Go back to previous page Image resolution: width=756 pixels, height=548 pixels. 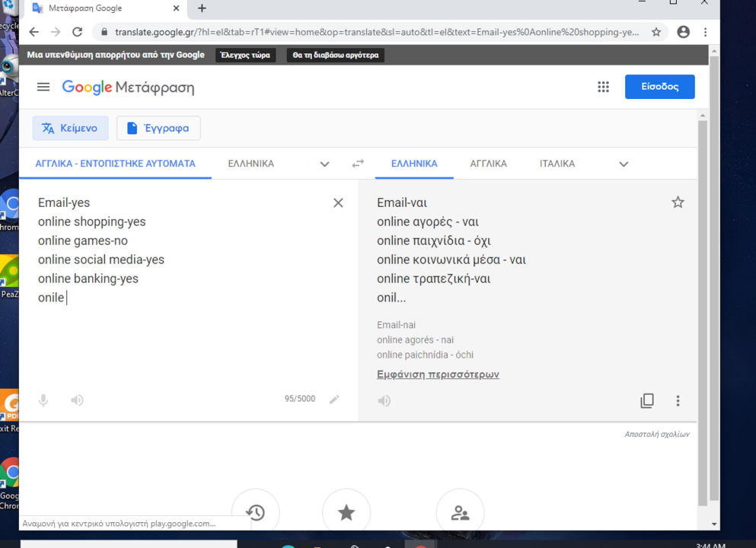pyautogui.click(x=33, y=32)
